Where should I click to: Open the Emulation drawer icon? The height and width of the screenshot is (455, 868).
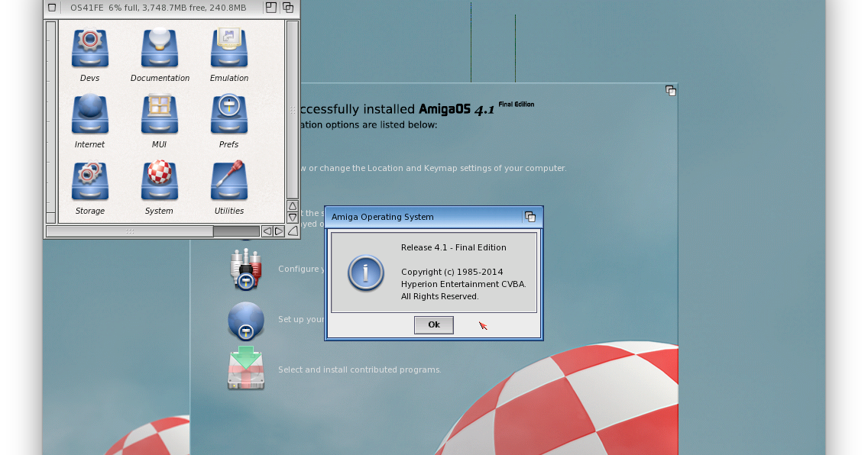pos(228,47)
